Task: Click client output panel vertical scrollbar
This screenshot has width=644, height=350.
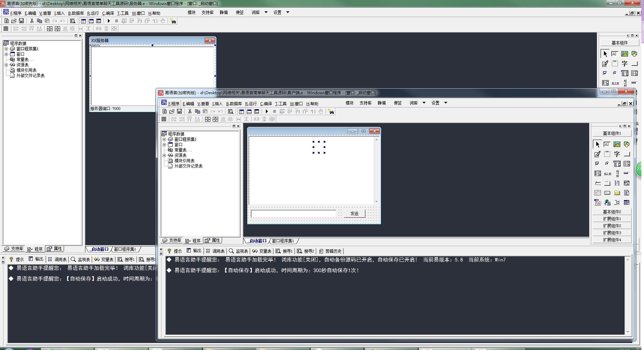Action: pos(628,296)
